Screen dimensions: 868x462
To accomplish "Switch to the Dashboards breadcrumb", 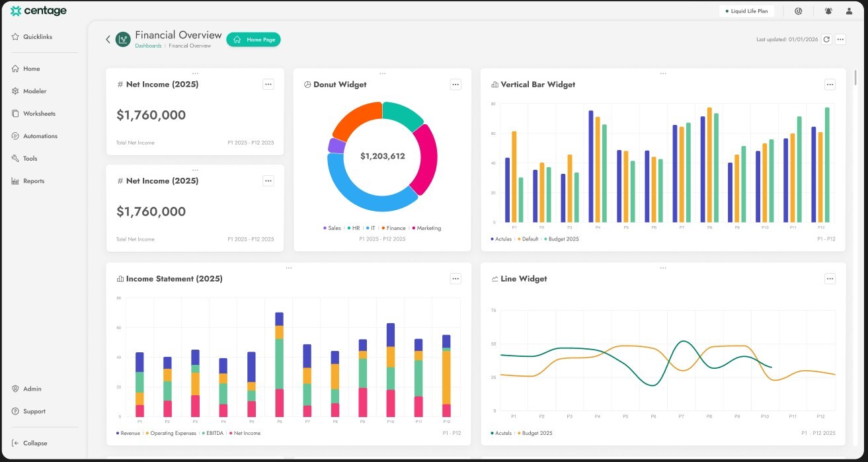I will 148,46.
